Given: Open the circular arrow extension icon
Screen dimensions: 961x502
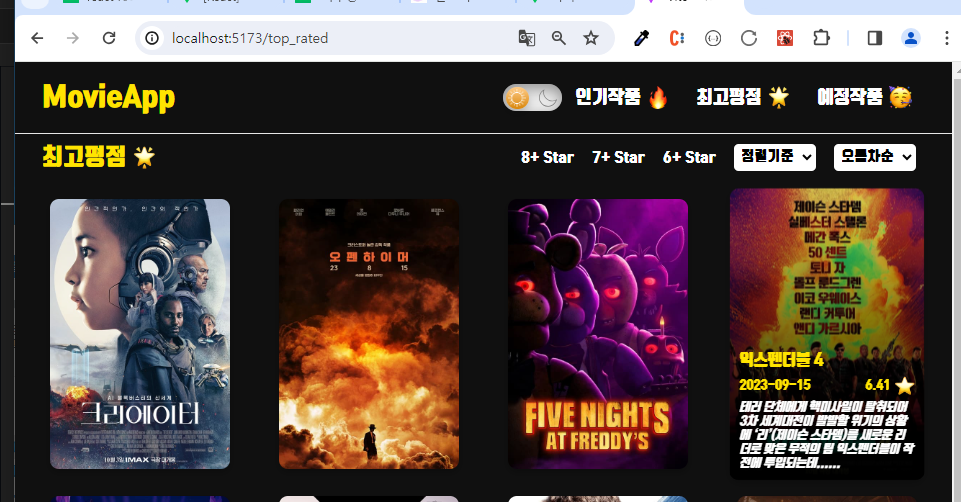Looking at the screenshot, I should 749,38.
